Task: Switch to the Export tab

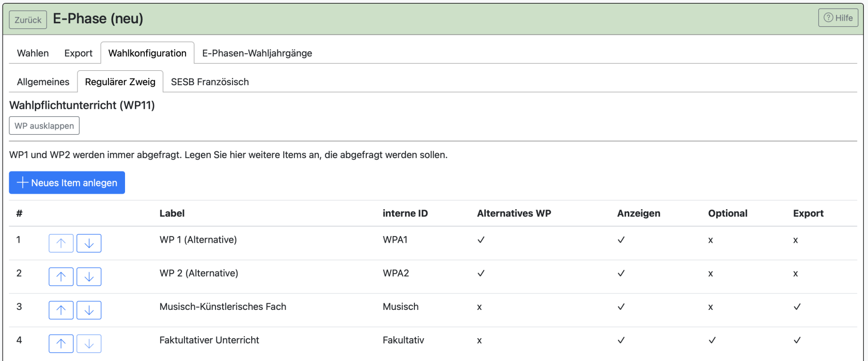Action: point(78,53)
